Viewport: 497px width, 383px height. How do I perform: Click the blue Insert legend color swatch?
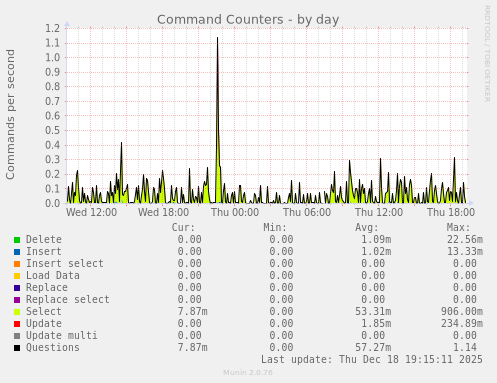pyautogui.click(x=17, y=252)
